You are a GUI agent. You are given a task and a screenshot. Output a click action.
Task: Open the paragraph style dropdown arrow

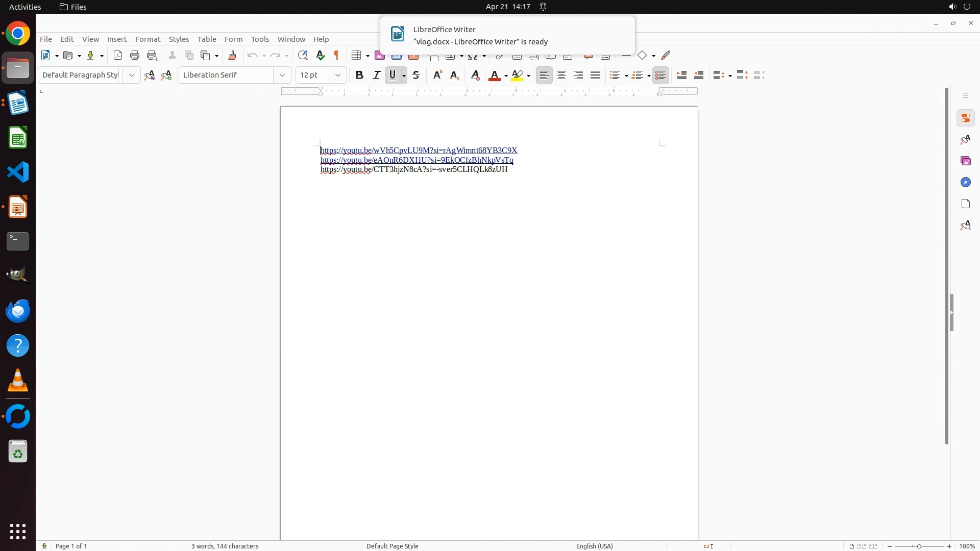131,76
